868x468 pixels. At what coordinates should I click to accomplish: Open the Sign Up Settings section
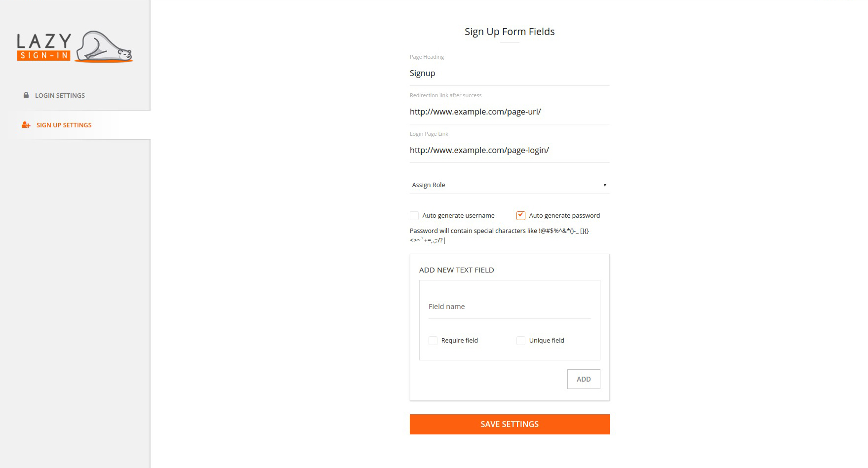click(64, 125)
